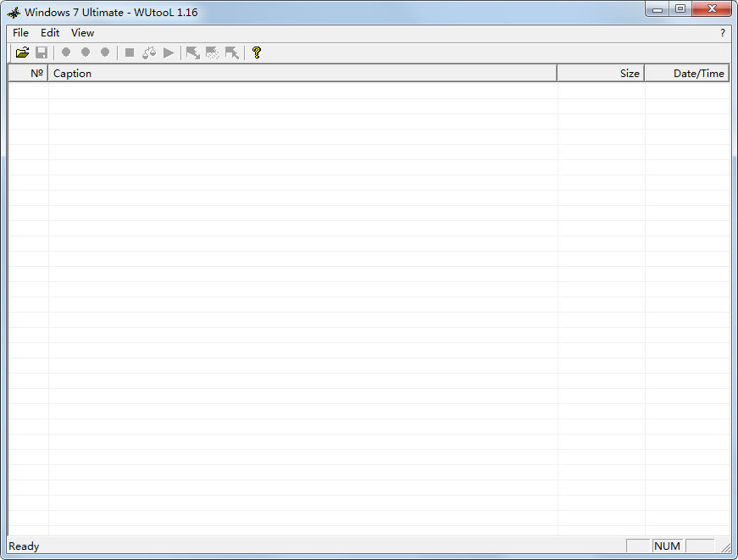This screenshot has height=560, width=738.
Task: Click the balance scales toolbar icon
Action: (x=149, y=53)
